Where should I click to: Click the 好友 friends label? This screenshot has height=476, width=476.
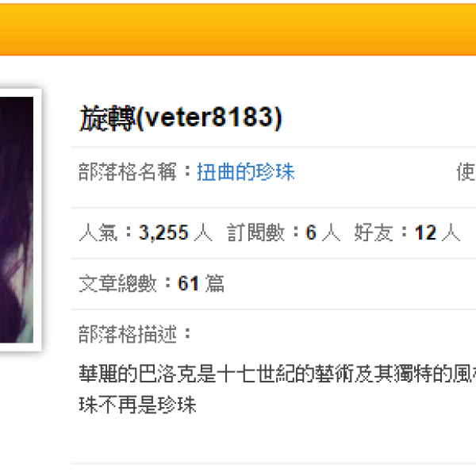click(374, 232)
